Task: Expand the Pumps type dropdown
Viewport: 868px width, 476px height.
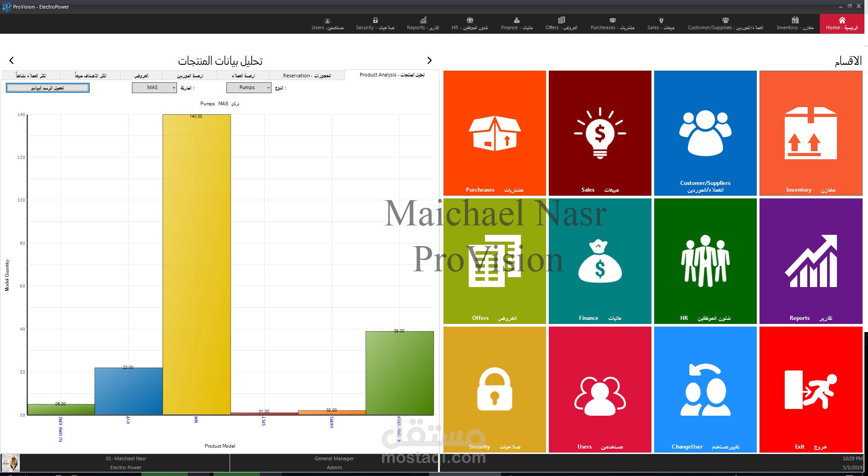Action: pyautogui.click(x=249, y=88)
